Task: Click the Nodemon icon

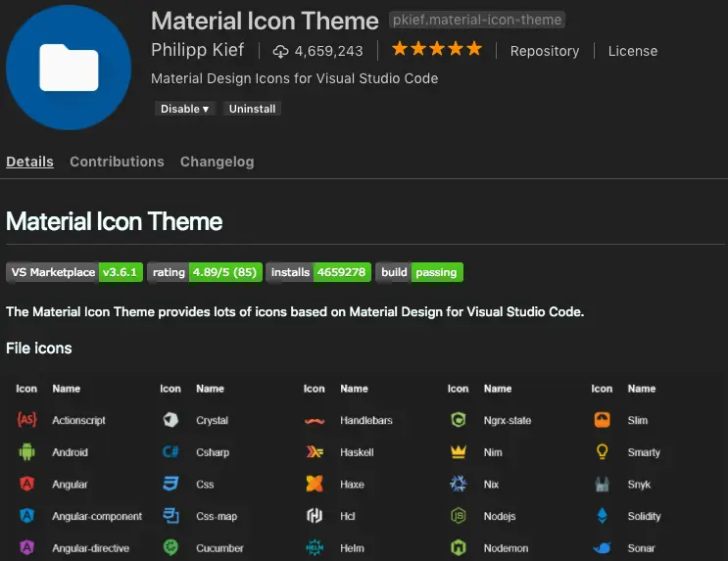Action: pyautogui.click(x=459, y=548)
